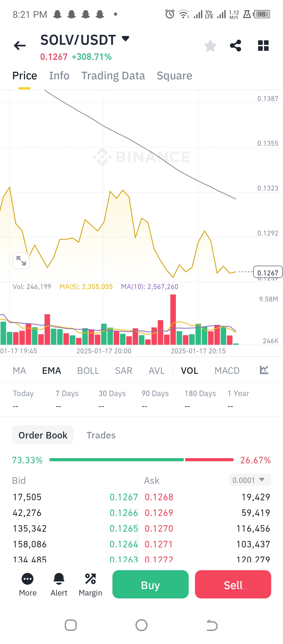Screen dimensions: 283x644
Task: Enable the BOLL indicator
Action: [x=88, y=371]
